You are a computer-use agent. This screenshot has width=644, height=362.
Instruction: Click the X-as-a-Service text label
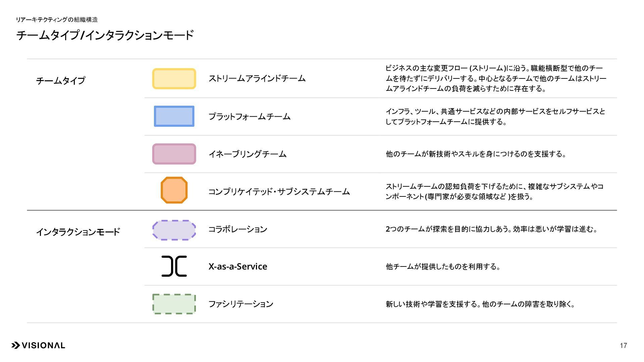coord(238,266)
